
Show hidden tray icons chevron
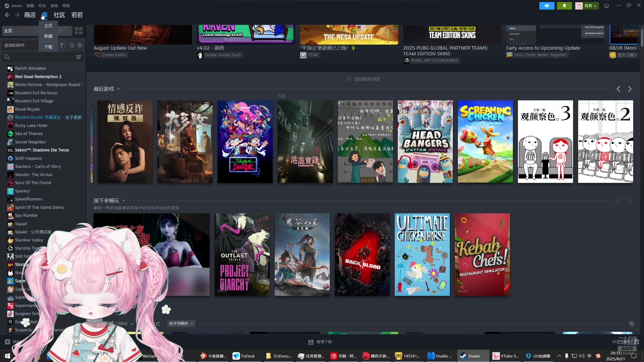point(559,356)
